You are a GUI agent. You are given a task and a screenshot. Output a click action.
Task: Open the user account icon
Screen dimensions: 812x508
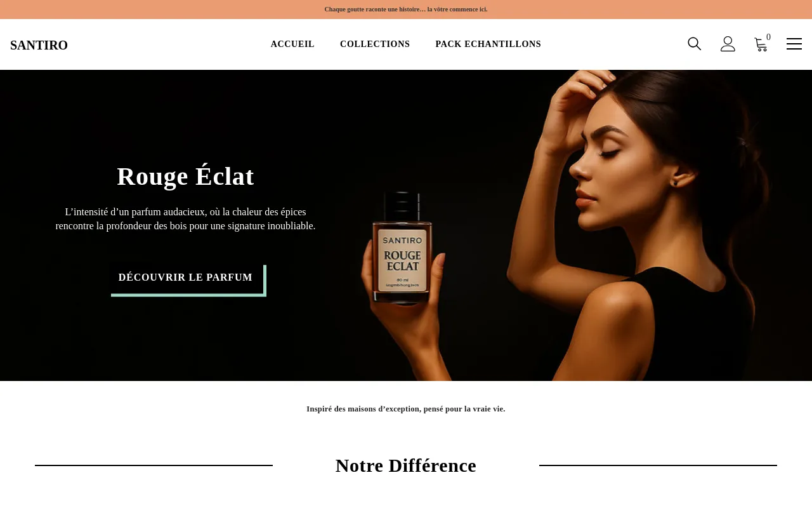pos(728,44)
